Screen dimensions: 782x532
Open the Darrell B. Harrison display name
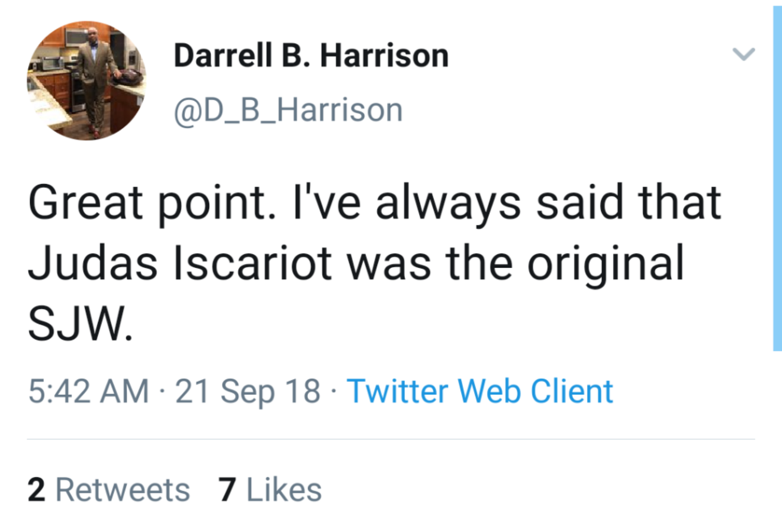point(311,56)
